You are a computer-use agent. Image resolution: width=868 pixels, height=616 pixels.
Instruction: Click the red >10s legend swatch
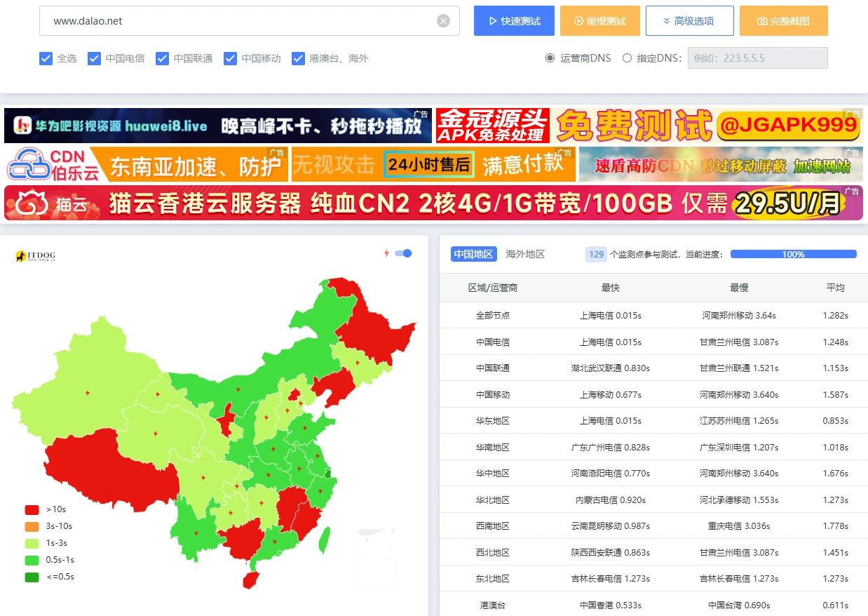[32, 509]
